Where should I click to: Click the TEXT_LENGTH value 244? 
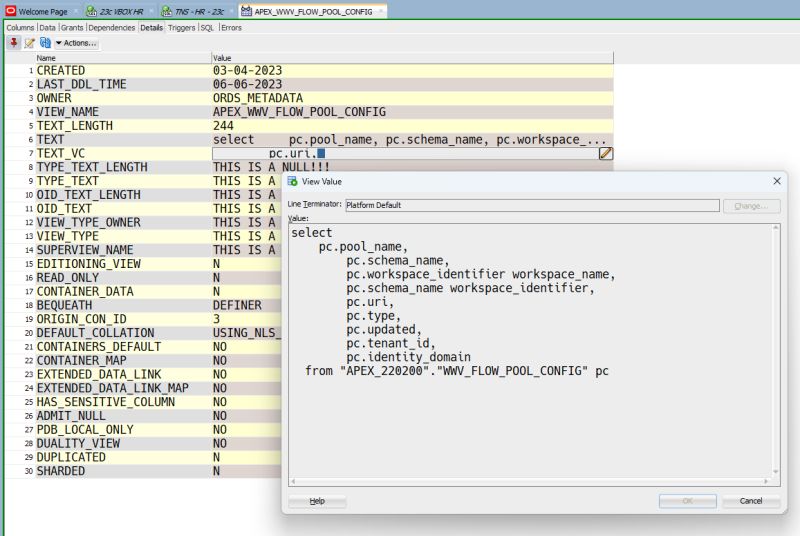coord(223,125)
